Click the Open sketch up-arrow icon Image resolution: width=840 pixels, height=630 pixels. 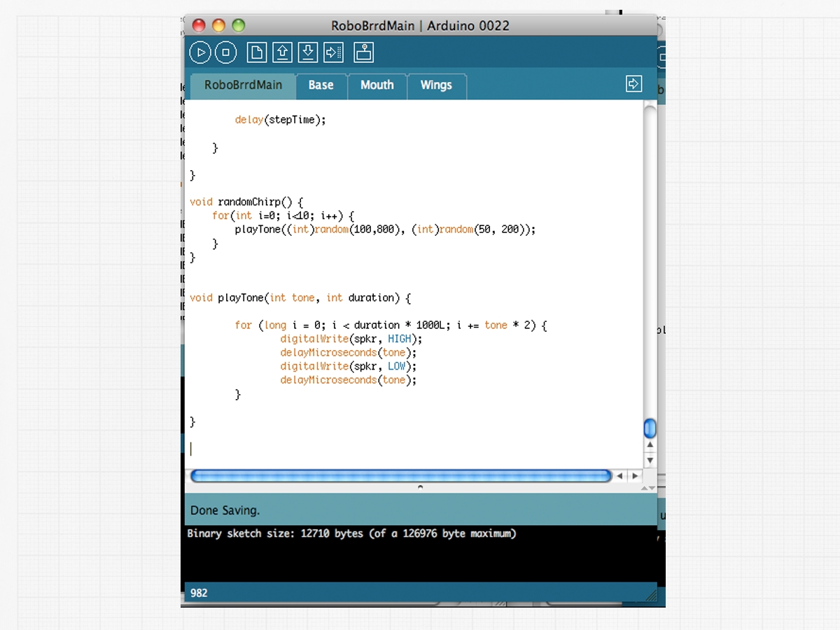[282, 52]
